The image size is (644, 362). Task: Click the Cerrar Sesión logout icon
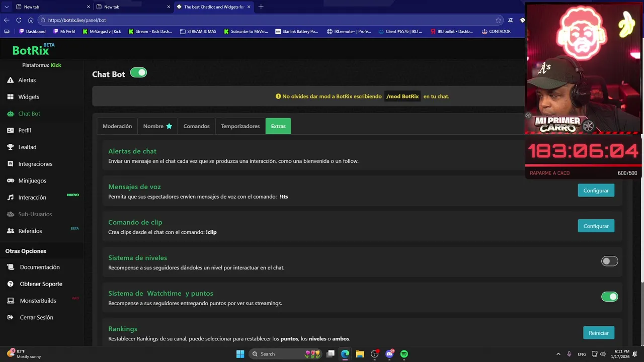pyautogui.click(x=10, y=317)
